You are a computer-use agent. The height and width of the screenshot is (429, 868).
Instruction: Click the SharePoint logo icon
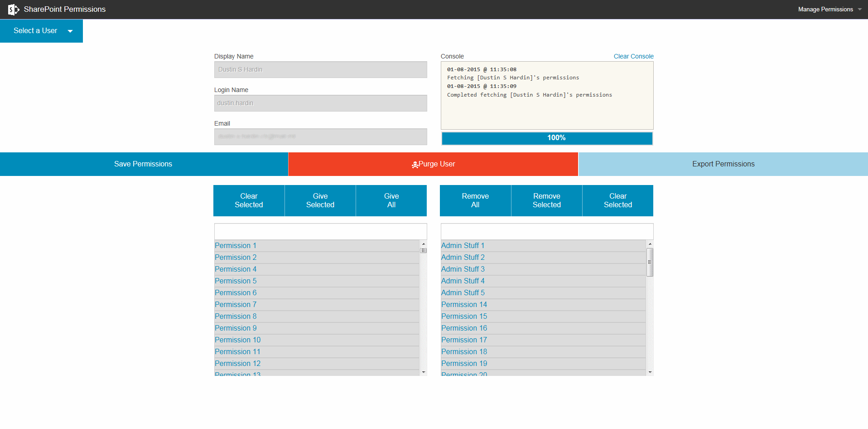pos(14,9)
